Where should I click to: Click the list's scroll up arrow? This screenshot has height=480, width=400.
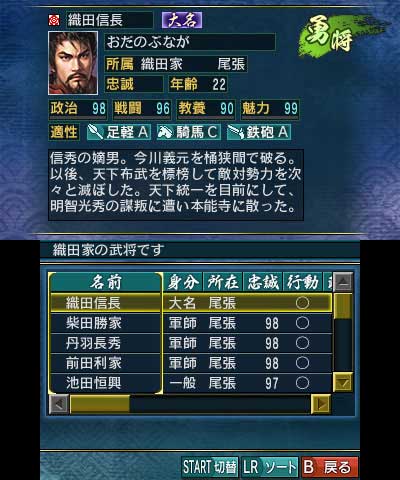343,283
